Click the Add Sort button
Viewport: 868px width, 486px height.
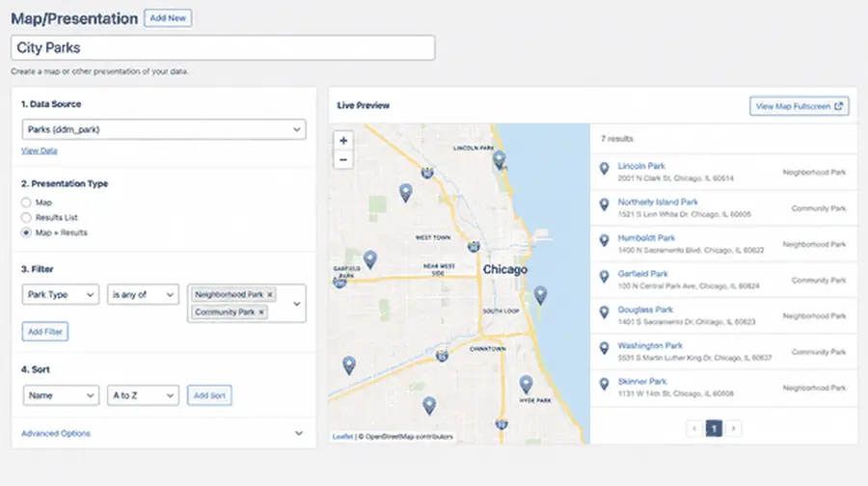[209, 395]
